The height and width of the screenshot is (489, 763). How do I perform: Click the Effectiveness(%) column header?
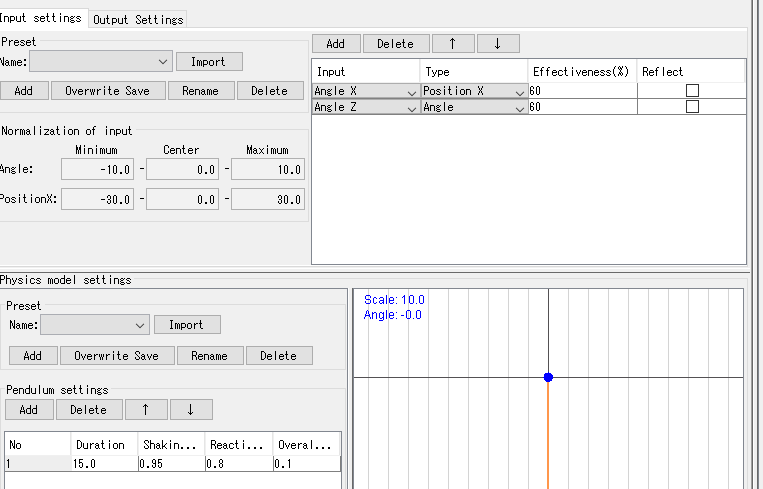click(x=582, y=72)
